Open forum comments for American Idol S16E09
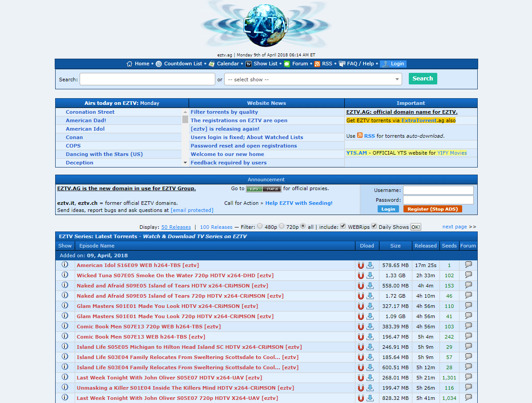The image size is (532, 403). (468, 265)
